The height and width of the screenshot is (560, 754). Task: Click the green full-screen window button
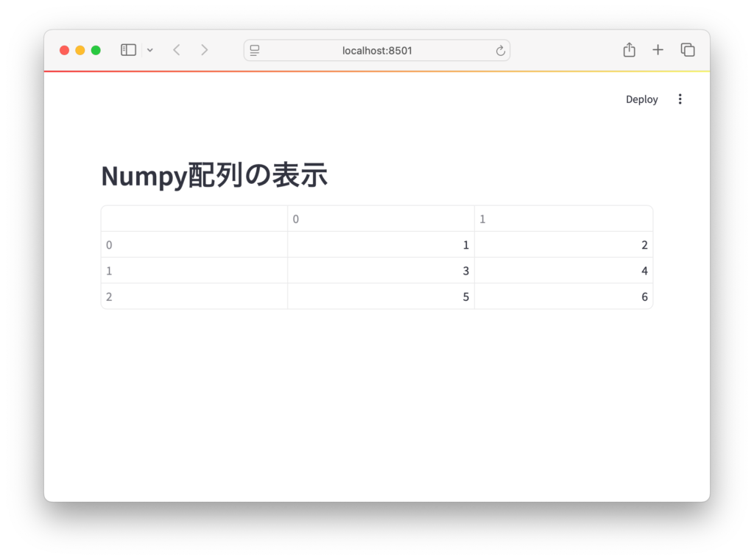click(96, 50)
